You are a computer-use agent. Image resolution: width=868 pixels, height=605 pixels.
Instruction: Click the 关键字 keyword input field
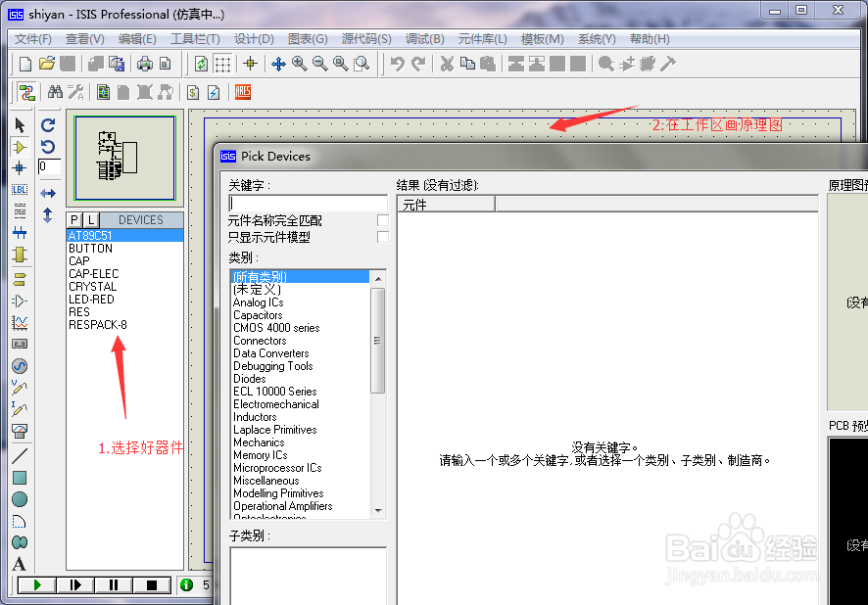point(308,203)
